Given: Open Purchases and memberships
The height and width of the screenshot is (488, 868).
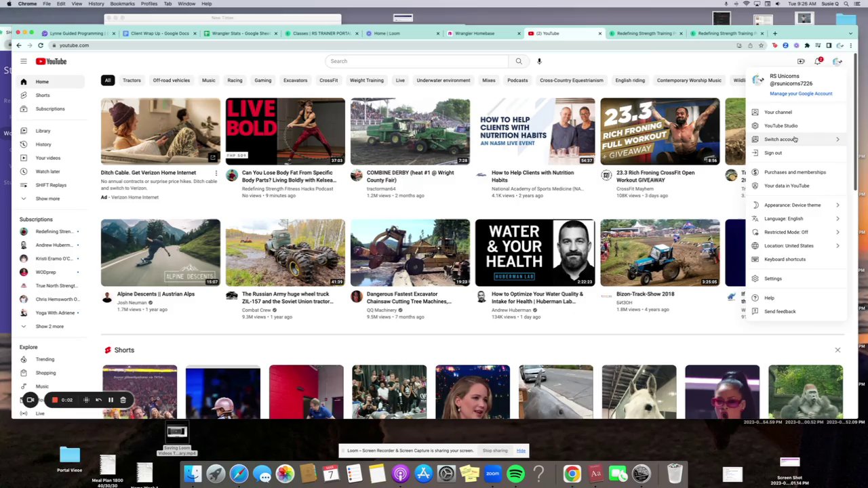Looking at the screenshot, I should click(x=797, y=172).
